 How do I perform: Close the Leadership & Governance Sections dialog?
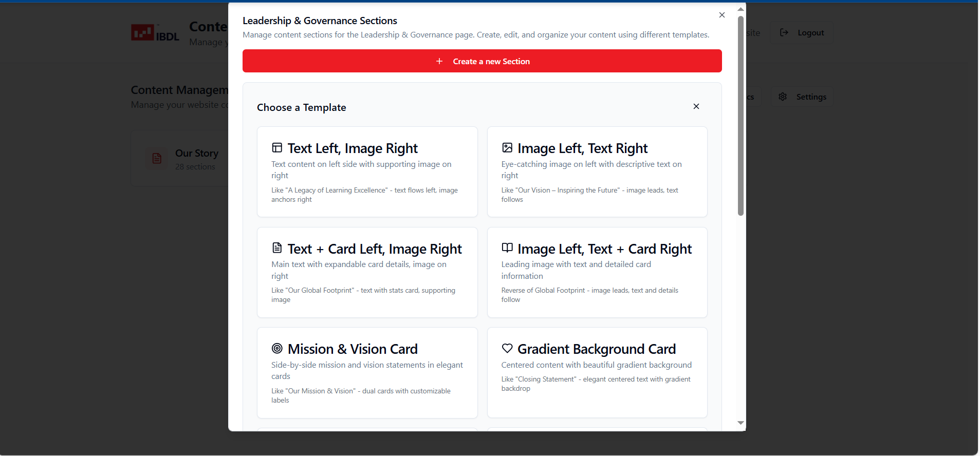[x=722, y=15]
